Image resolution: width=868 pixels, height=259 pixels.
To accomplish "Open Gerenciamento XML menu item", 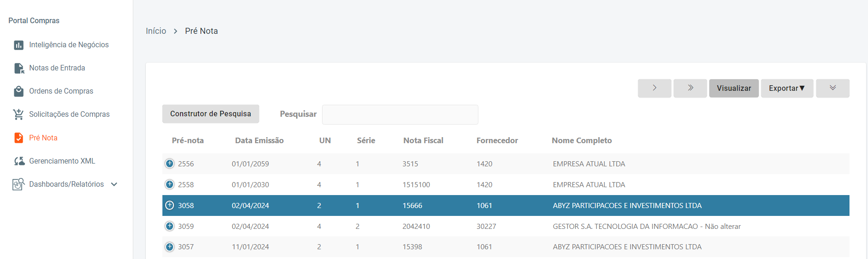I will click(x=62, y=161).
